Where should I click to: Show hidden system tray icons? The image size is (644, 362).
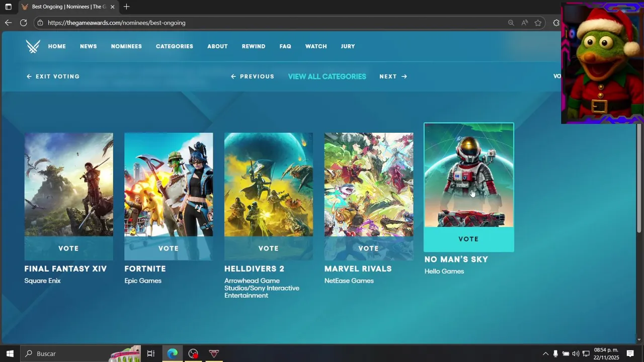point(545,353)
